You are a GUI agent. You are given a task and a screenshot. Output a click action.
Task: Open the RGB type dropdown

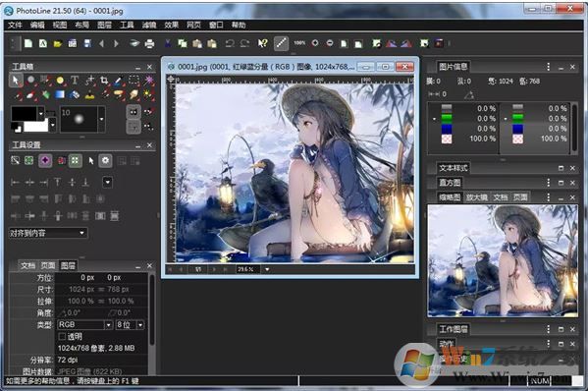pyautogui.click(x=84, y=324)
